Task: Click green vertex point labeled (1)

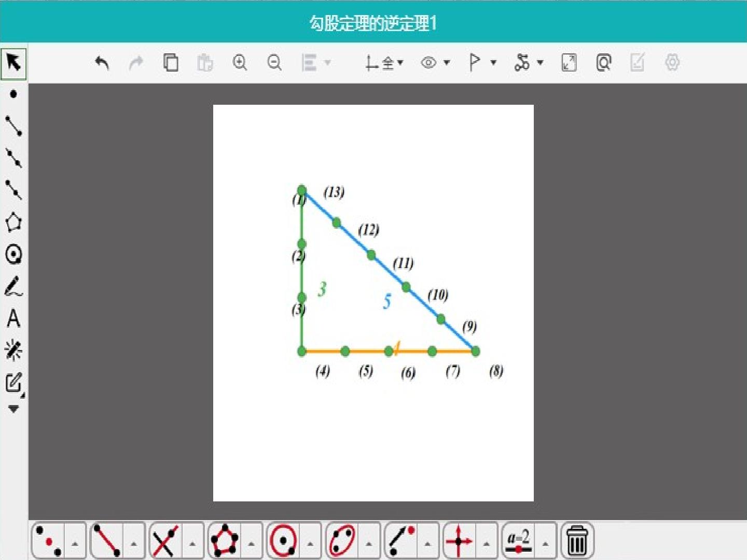Action: (x=302, y=190)
